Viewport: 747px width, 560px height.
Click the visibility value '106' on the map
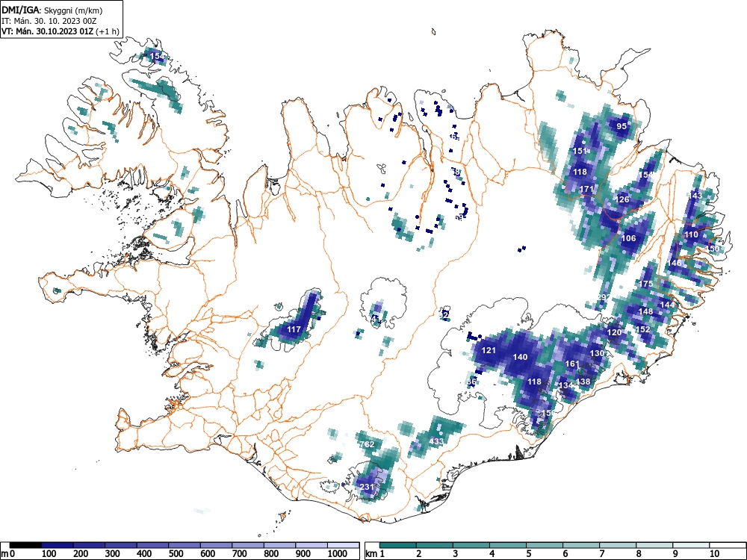pos(628,238)
